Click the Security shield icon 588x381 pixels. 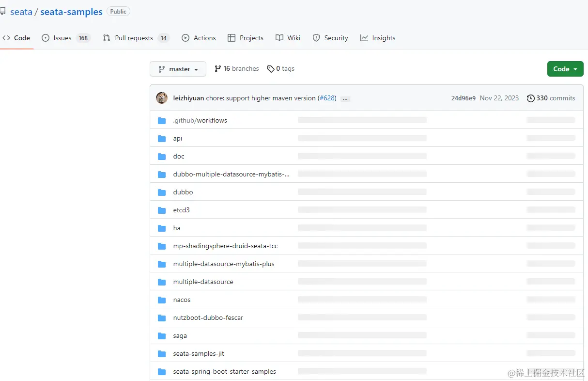click(316, 38)
